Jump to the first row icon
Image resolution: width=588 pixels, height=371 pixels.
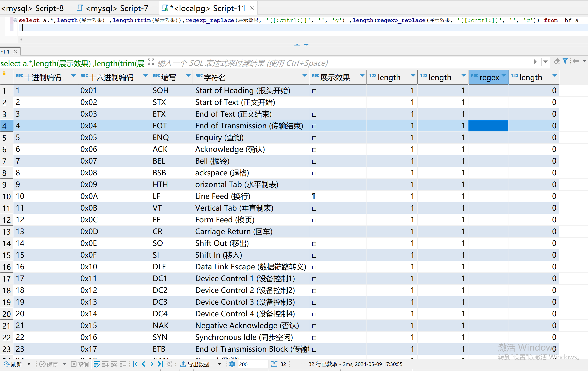click(x=135, y=364)
